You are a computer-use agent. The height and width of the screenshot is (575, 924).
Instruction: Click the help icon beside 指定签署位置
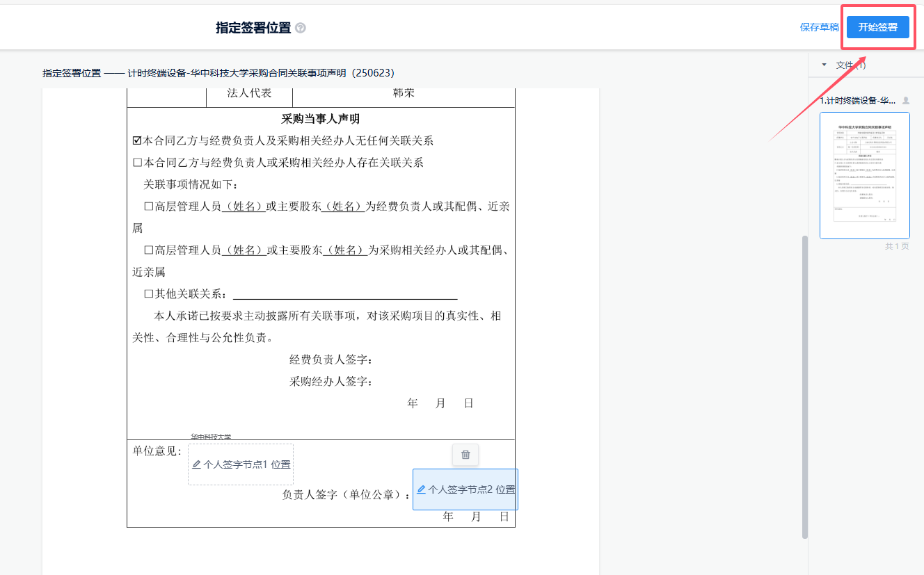click(x=301, y=28)
